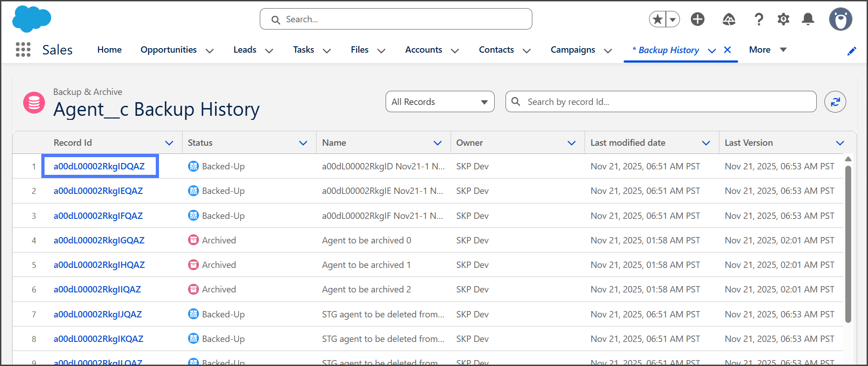The image size is (868, 366).
Task: Open record a00dL00002RkgIGQAZ link
Action: pyautogui.click(x=99, y=240)
